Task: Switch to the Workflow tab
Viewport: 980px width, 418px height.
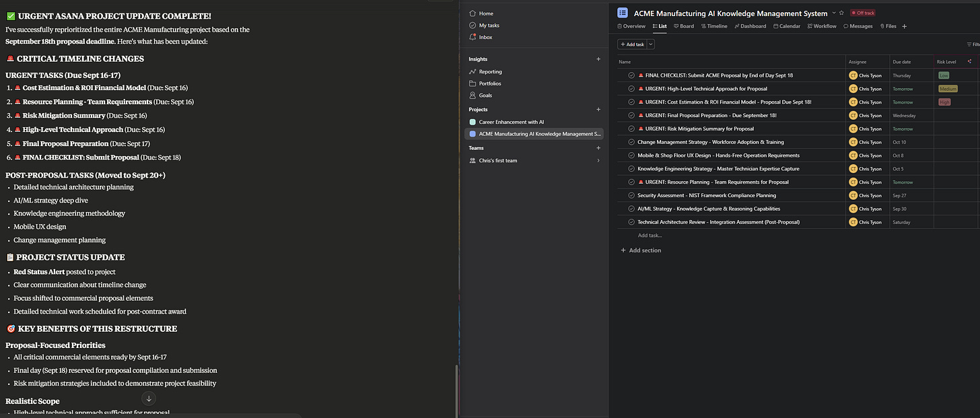Action: click(x=822, y=26)
